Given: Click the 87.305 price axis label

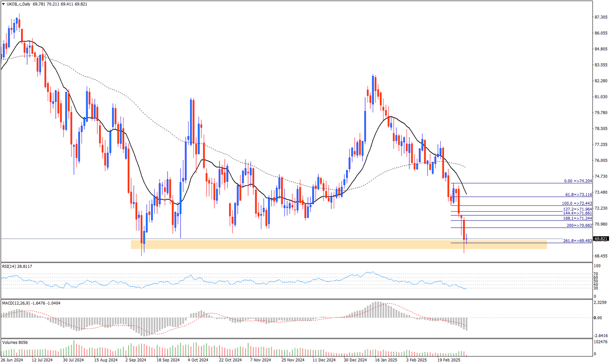Looking at the screenshot, I should click(x=601, y=17).
